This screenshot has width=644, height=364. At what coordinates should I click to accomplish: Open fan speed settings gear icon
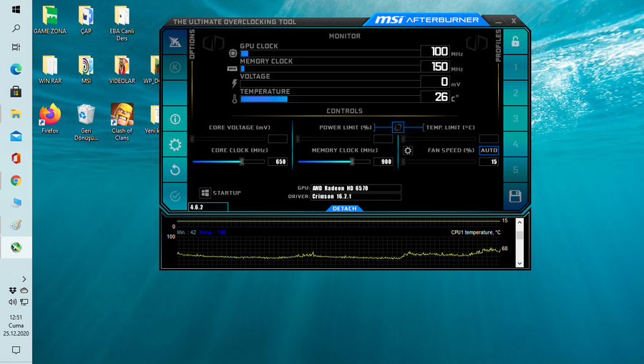(407, 151)
